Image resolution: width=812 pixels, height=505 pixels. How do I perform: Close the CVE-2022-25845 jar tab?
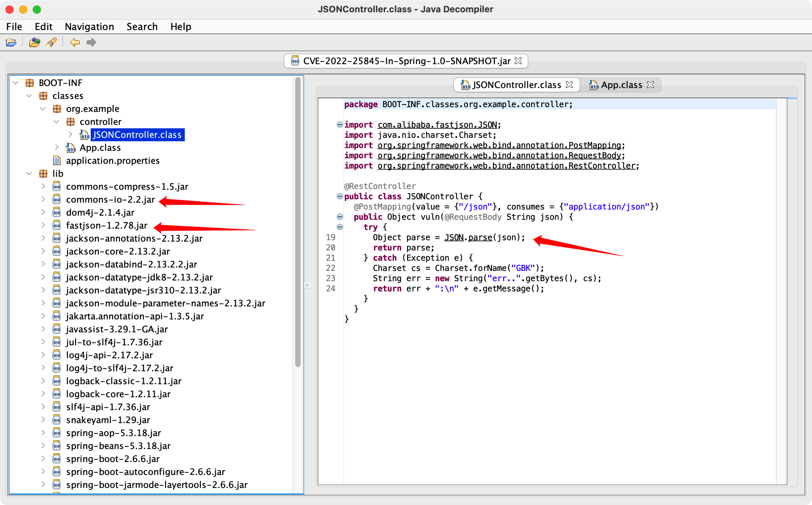[518, 61]
